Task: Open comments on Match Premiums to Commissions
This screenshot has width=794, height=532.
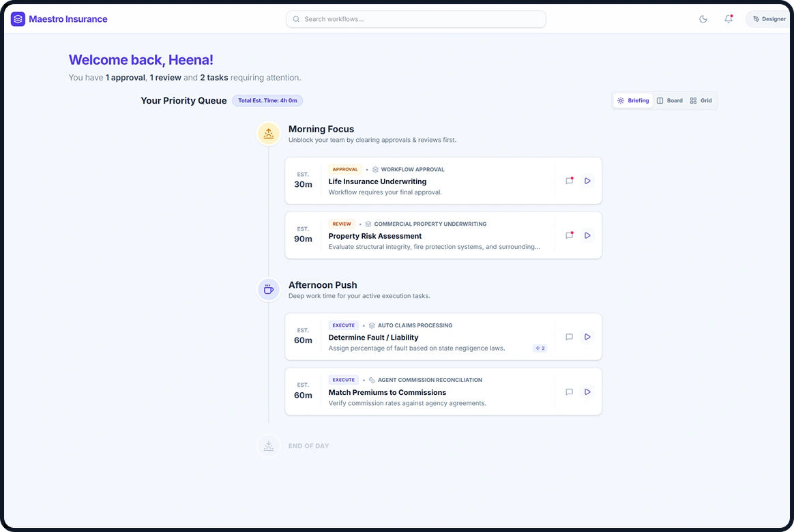Action: tap(569, 391)
